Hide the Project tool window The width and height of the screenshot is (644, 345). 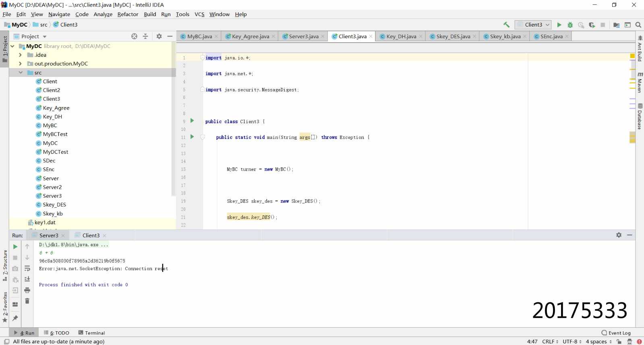[x=170, y=36]
